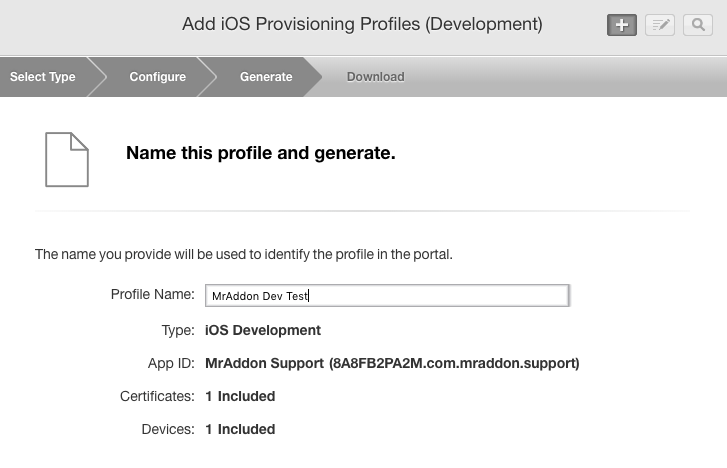
Task: Click the "App ID:" label
Action: point(170,363)
